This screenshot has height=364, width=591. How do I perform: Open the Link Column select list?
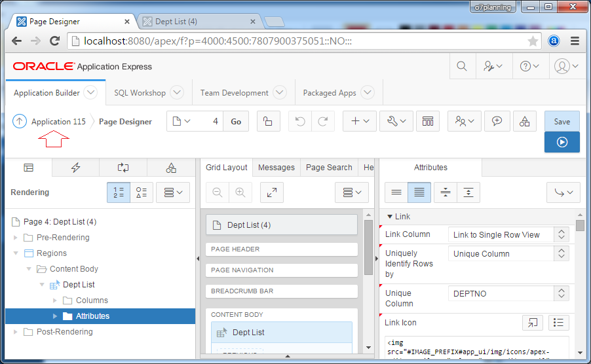[x=508, y=234]
